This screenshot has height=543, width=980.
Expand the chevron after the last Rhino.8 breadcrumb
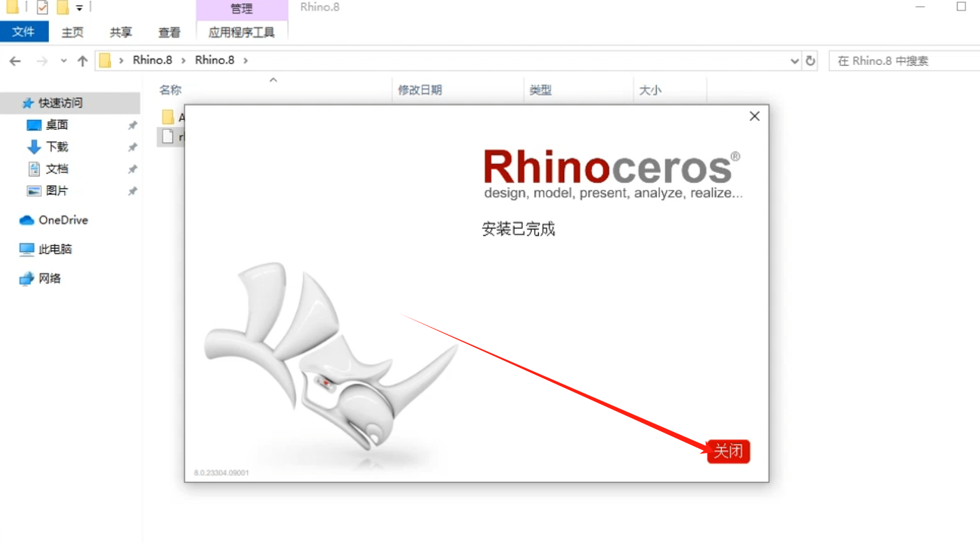[x=245, y=60]
